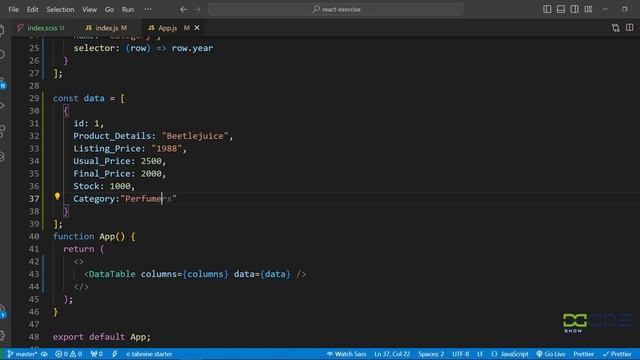Viewport: 640px width, 360px height.
Task: Click the forwarded ports status icon
Action: click(97, 354)
